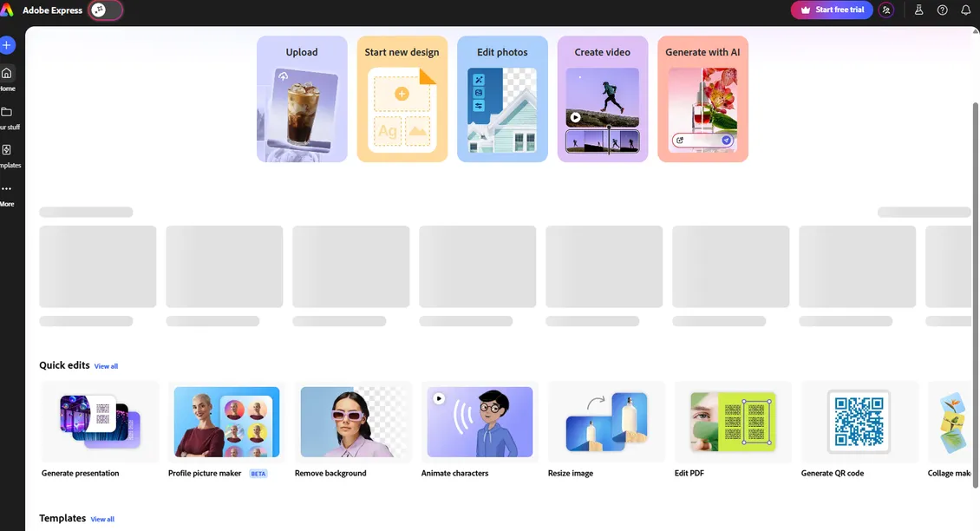Open the beaker labs icon

pos(918,10)
